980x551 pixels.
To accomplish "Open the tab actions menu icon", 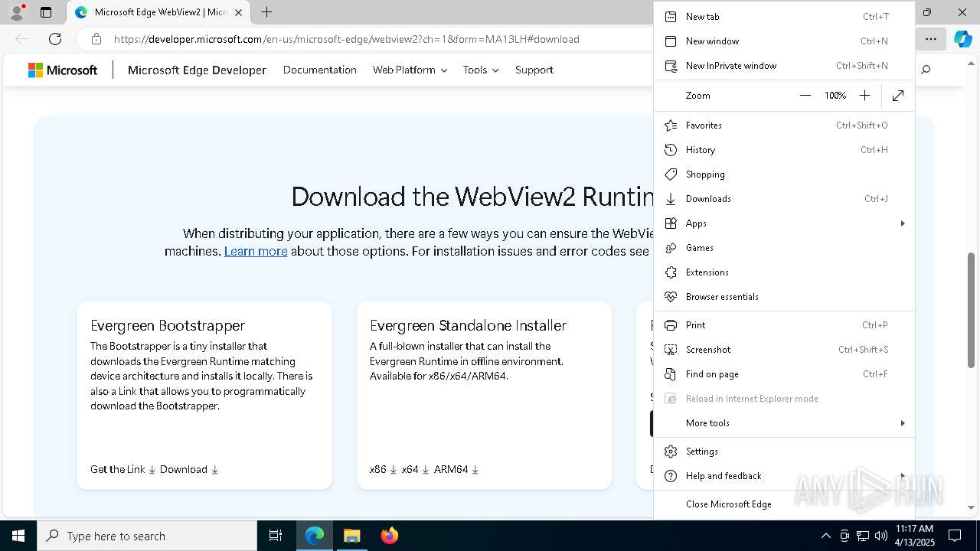I will pyautogui.click(x=46, y=12).
